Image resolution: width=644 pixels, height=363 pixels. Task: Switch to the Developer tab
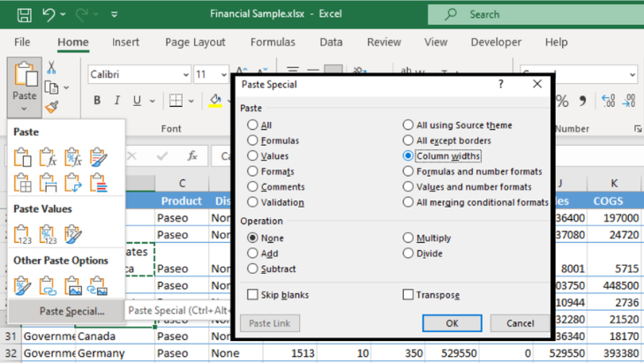[x=496, y=42]
